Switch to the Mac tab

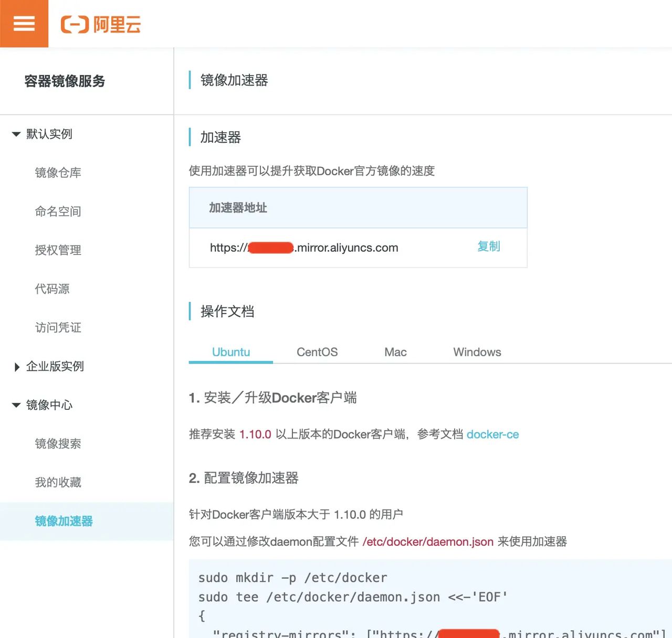[x=395, y=352]
